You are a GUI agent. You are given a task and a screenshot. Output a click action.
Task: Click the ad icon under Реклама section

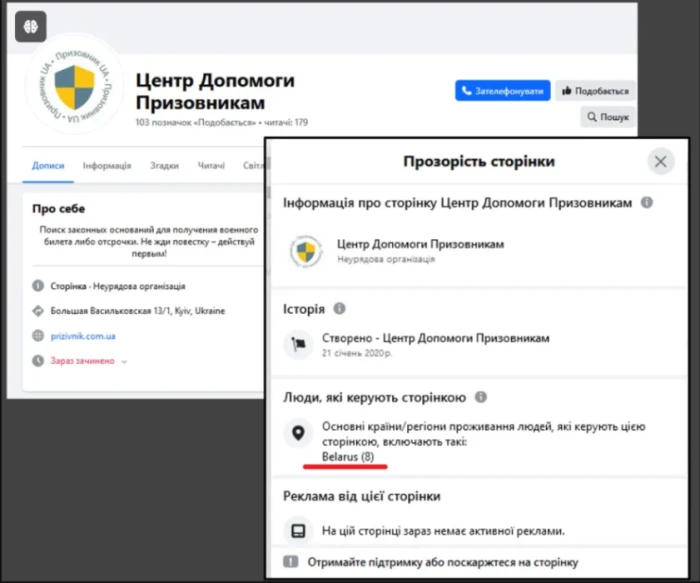(298, 530)
